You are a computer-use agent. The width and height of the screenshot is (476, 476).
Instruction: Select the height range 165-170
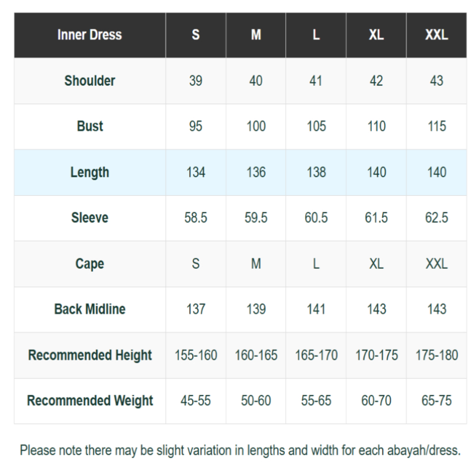pyautogui.click(x=316, y=355)
